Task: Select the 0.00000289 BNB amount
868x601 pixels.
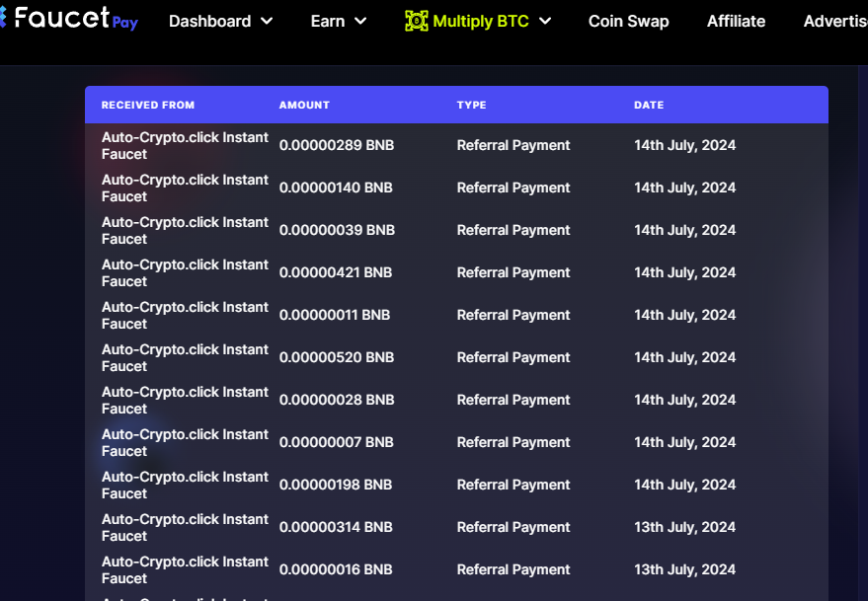Action: [337, 145]
